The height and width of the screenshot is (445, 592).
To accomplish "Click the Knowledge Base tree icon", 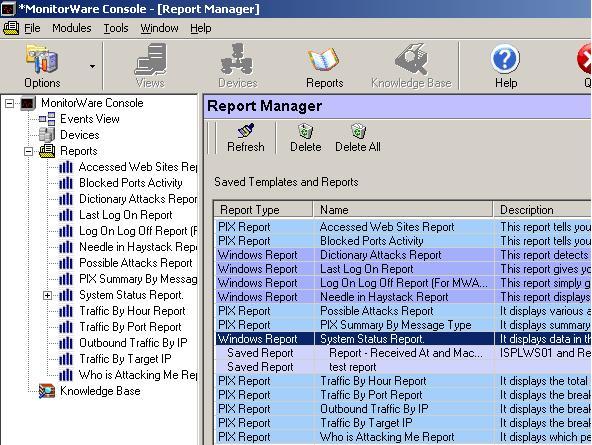I will (x=47, y=391).
